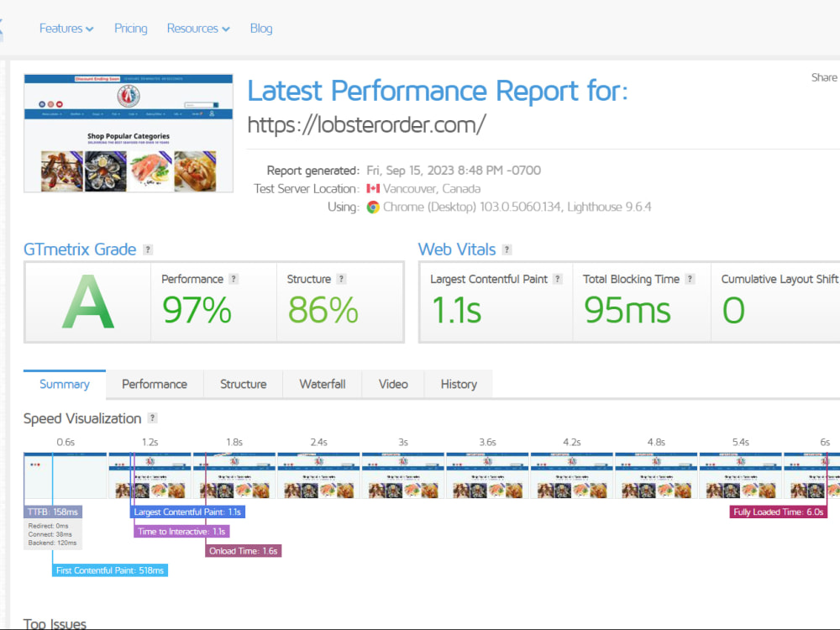Click the 95ms Total Blocking Time value
Viewport: 840px width, 630px height.
tap(627, 310)
